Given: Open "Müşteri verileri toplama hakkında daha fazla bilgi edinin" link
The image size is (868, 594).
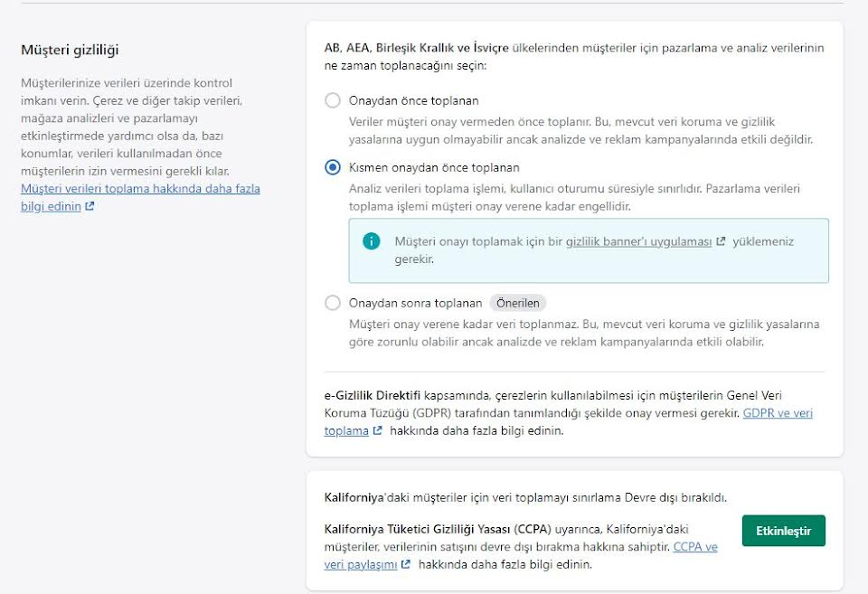Looking at the screenshot, I should click(x=140, y=197).
